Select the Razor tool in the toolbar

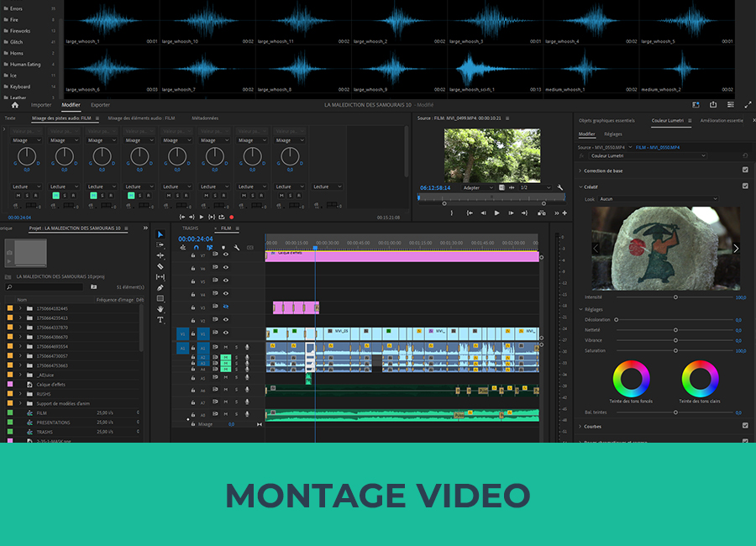click(x=160, y=266)
